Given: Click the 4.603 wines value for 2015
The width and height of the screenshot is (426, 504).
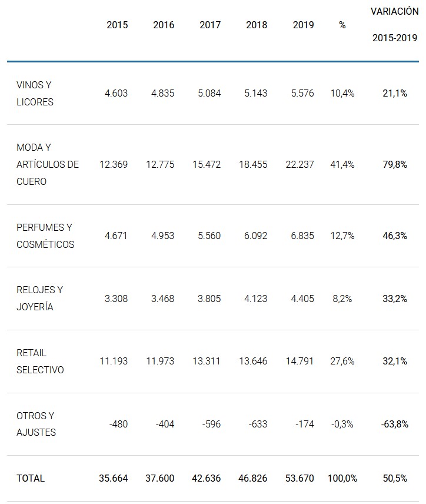Looking at the screenshot, I should (x=116, y=93).
